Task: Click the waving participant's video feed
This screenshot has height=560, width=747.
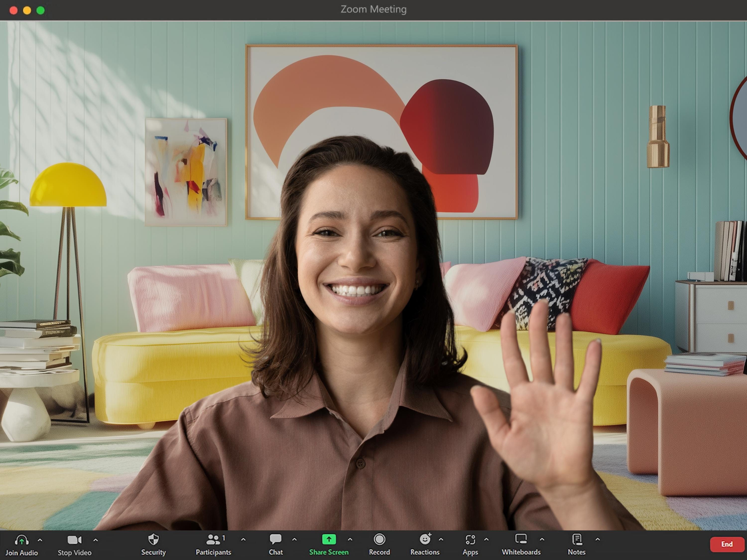Action: pos(373,276)
